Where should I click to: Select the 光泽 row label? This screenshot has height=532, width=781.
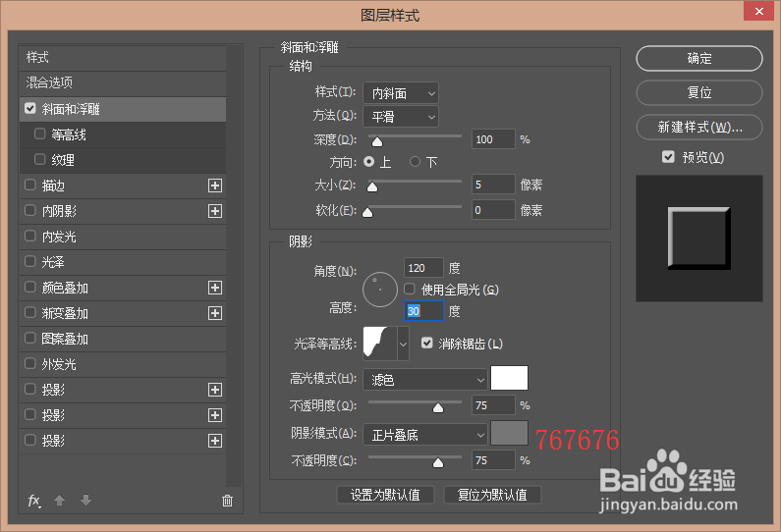[53, 262]
